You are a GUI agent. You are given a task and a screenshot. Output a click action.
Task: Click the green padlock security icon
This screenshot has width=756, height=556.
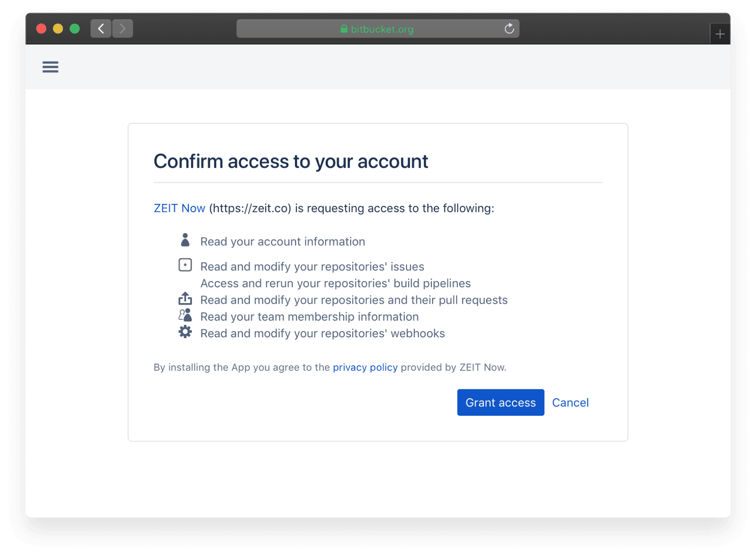(x=344, y=29)
